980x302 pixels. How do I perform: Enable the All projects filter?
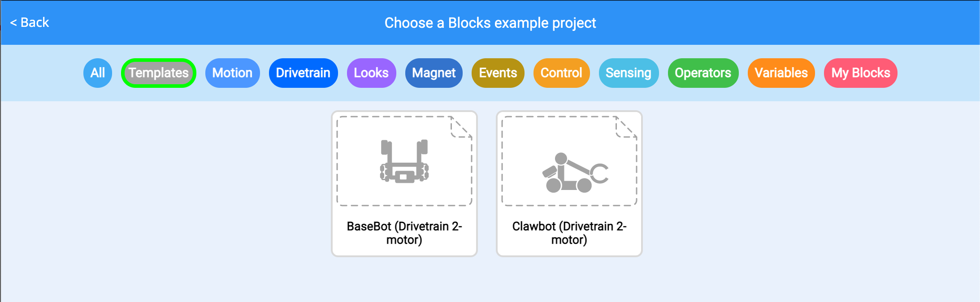97,73
